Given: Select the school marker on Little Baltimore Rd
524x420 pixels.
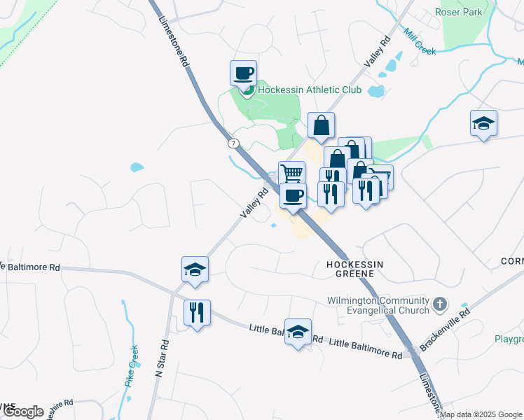Looking at the screenshot, I should click(x=298, y=334).
